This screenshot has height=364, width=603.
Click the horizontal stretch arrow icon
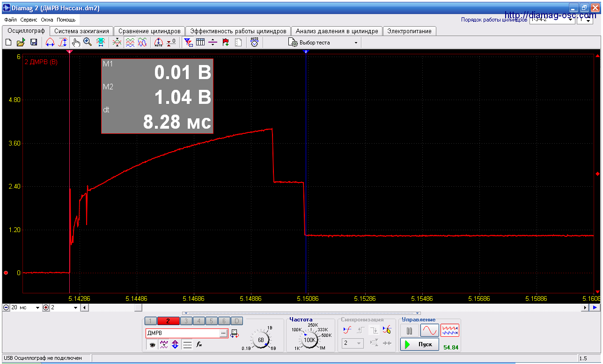pyautogui.click(x=50, y=43)
